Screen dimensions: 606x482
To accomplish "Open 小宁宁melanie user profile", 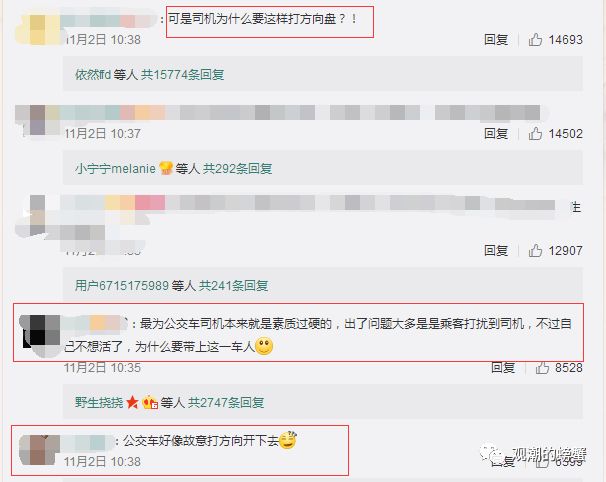I will click(115, 169).
